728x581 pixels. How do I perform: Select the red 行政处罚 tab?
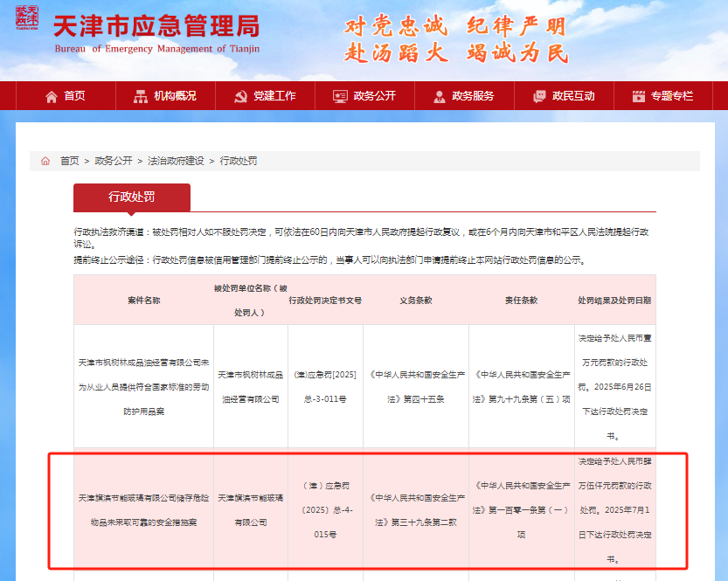[132, 197]
